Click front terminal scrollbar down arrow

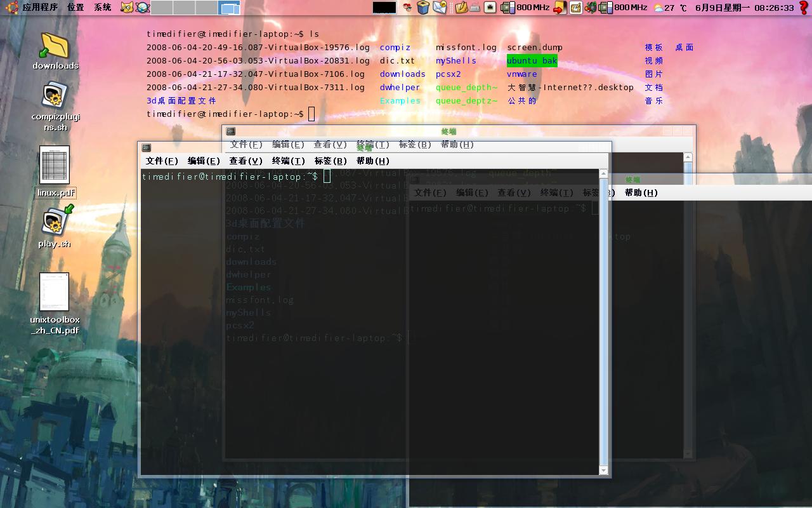[604, 470]
